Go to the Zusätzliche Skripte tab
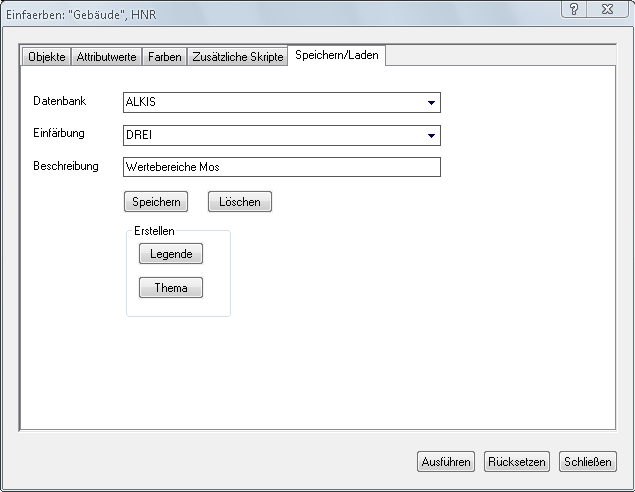Image resolution: width=635 pixels, height=492 pixels. tap(237, 57)
